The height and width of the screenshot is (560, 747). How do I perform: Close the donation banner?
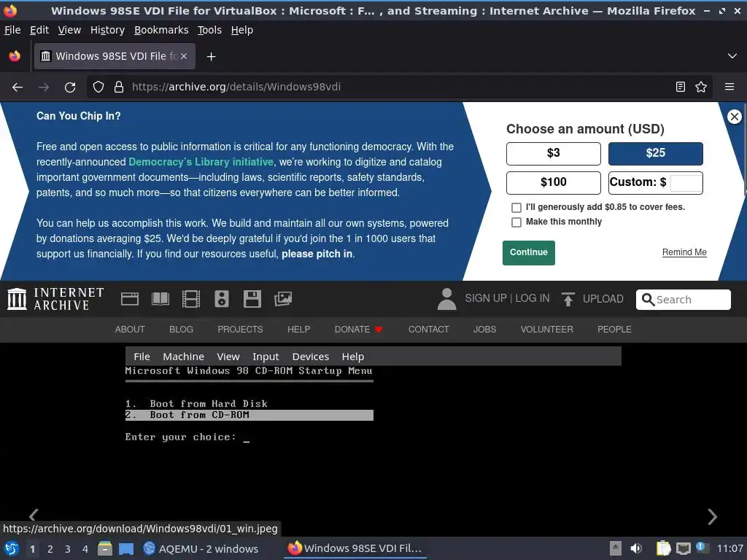(x=734, y=117)
